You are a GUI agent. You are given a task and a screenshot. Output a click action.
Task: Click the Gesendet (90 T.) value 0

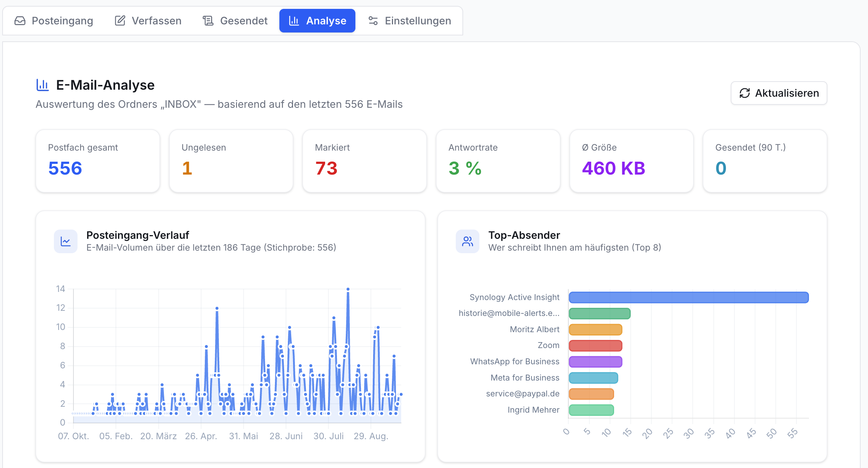click(721, 168)
